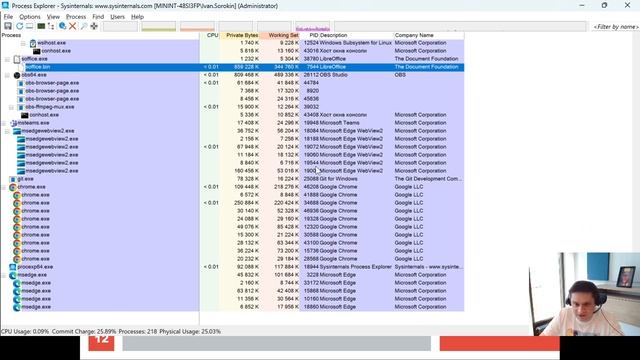This screenshot has width=640, height=360.
Task: Select obs-browser-page.exe row with PID 44784
Action: click(x=232, y=83)
